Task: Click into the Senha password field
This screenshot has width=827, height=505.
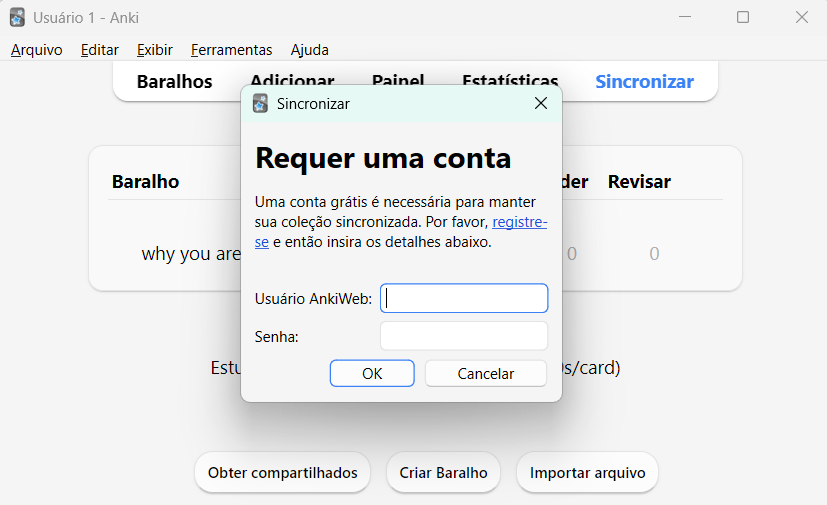Action: tap(464, 336)
